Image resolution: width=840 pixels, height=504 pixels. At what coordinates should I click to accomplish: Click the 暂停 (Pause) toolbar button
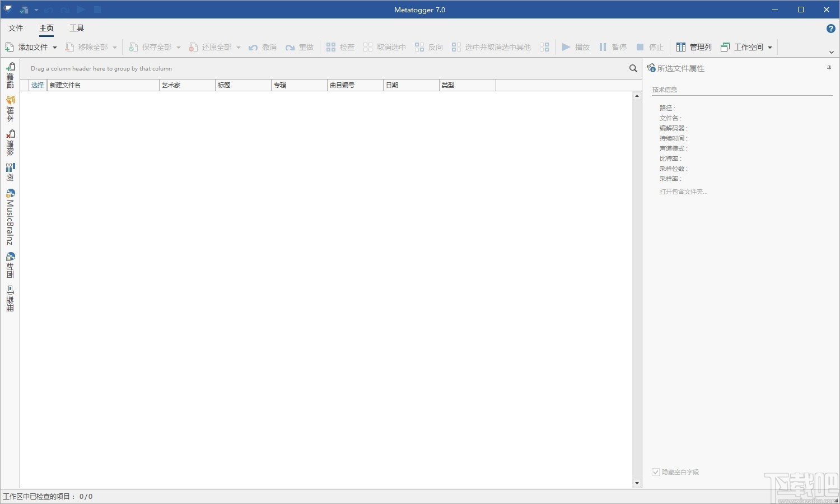pyautogui.click(x=613, y=47)
